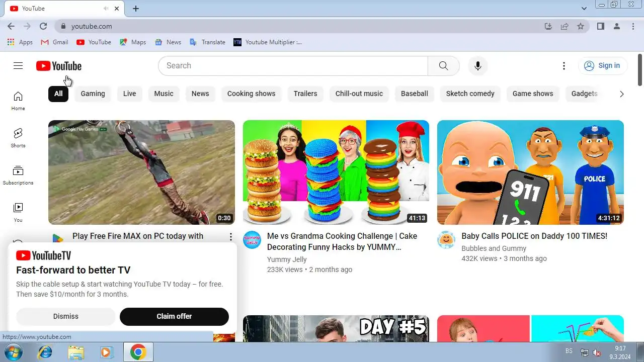Go back with browser back arrow
The width and height of the screenshot is (644, 362).
(11, 26)
